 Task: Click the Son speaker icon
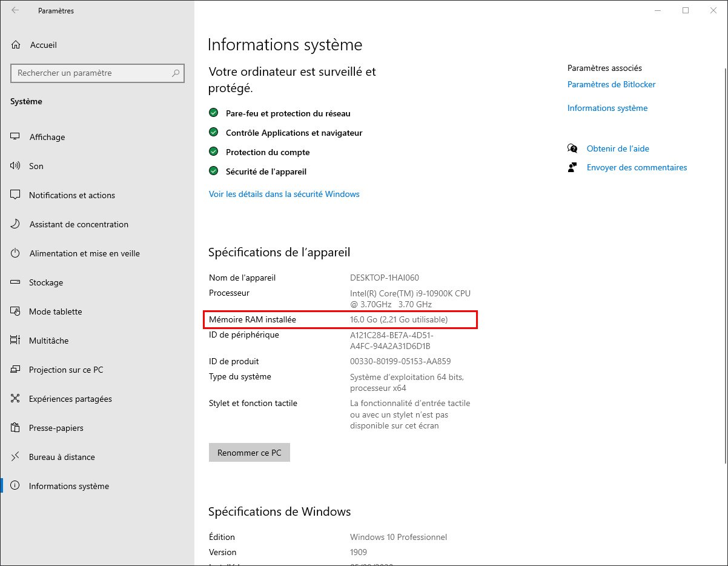16,166
